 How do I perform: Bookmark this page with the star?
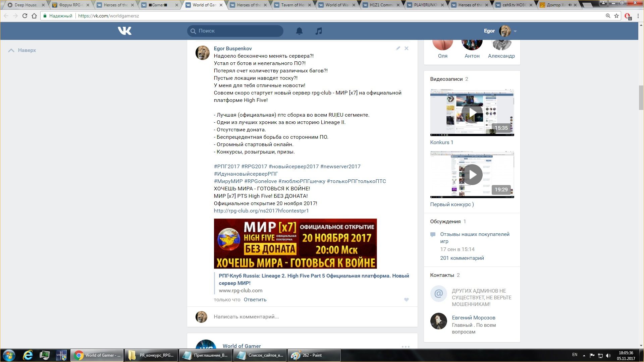coord(616,16)
